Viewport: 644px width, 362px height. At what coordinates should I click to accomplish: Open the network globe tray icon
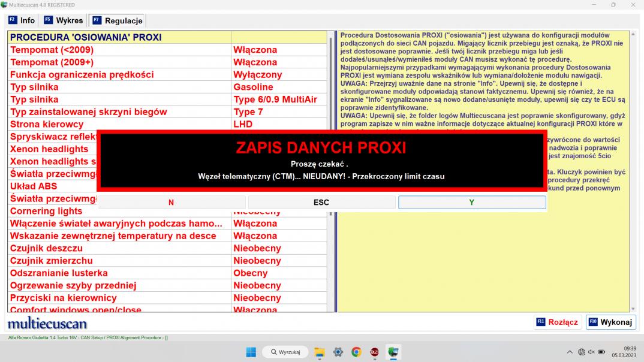point(581,352)
